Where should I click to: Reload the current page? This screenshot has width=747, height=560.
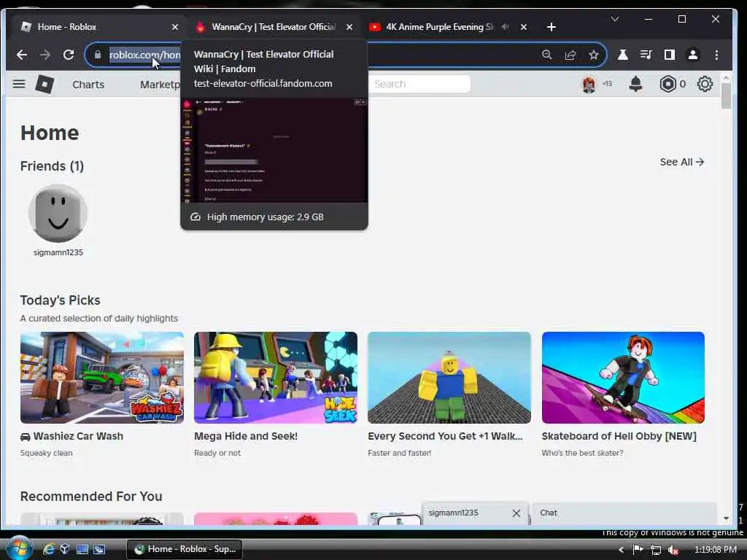(x=69, y=55)
